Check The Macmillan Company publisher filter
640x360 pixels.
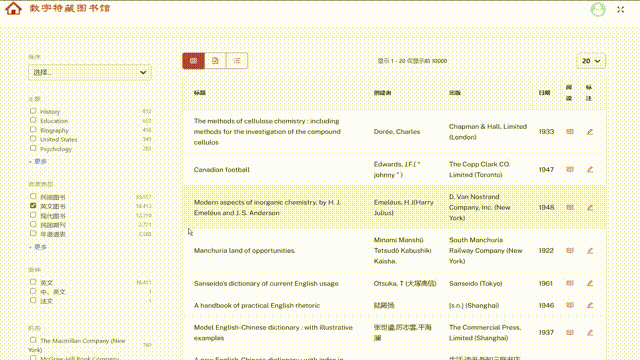[x=33, y=340]
